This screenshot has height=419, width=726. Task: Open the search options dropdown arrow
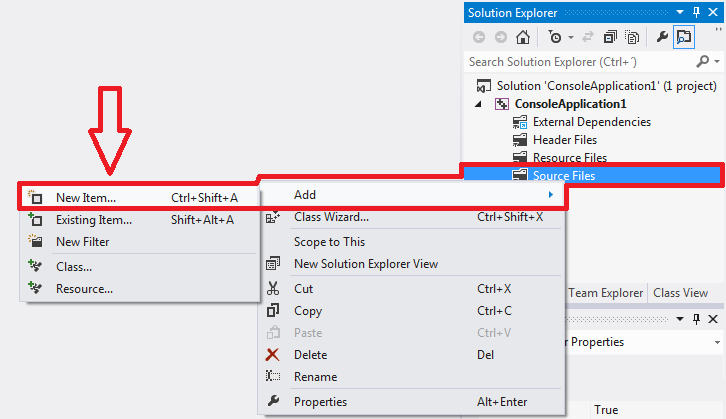click(717, 62)
